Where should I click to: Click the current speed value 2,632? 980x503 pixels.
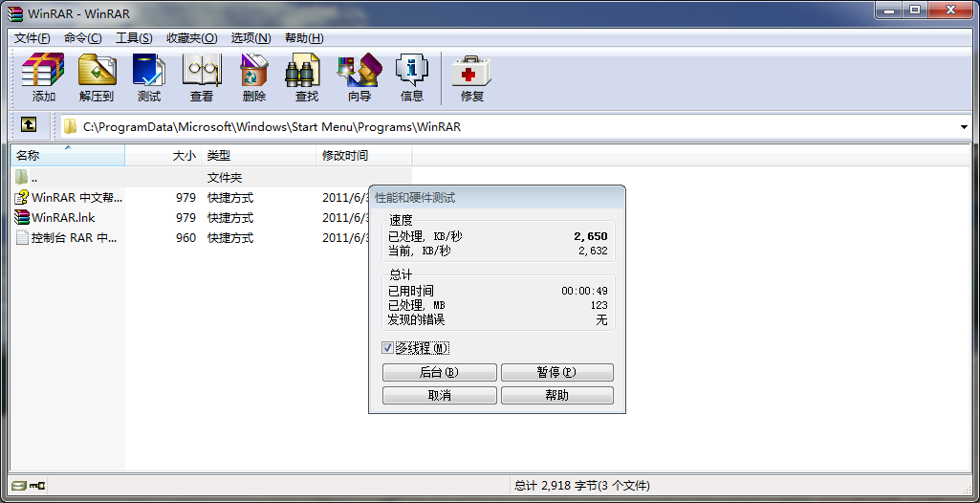(x=593, y=251)
